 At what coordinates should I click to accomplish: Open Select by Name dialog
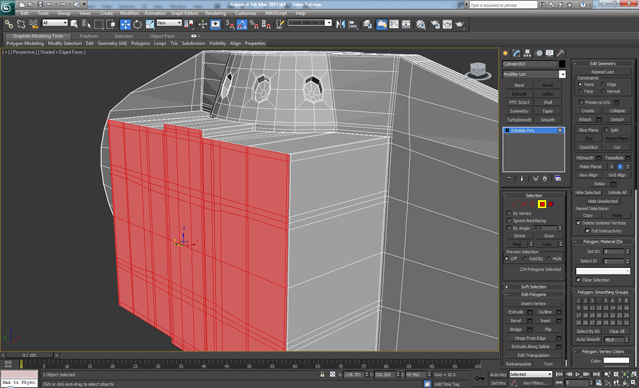(86, 24)
